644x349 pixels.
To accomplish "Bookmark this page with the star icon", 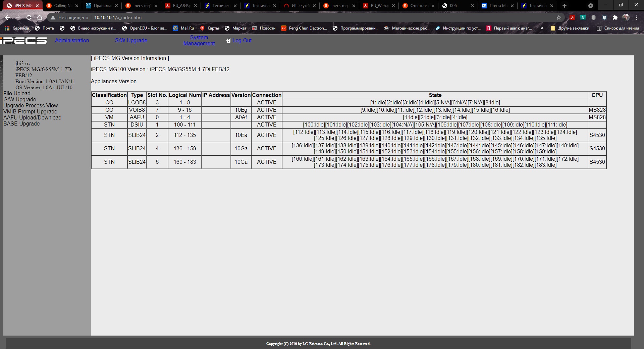I will 559,17.
